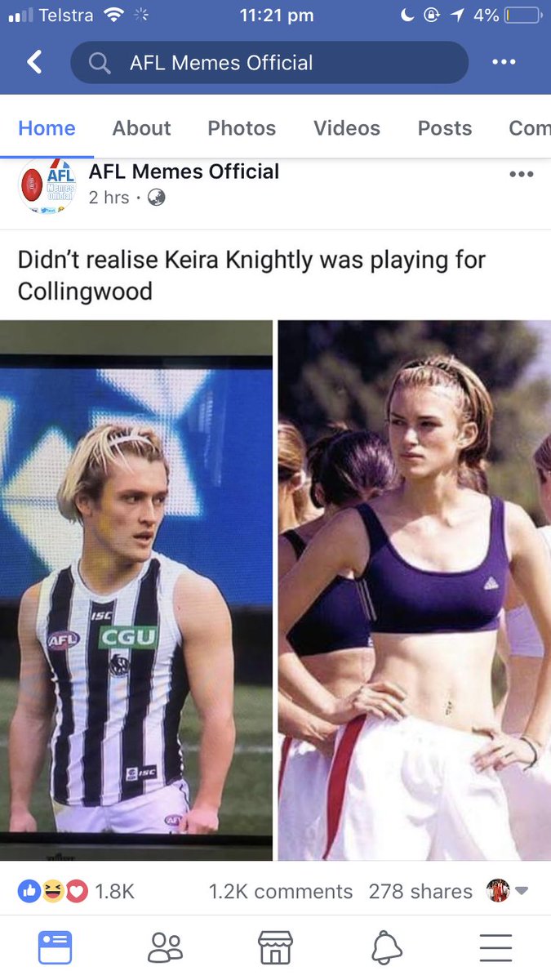The height and width of the screenshot is (980, 551).
Task: Switch to the Photos tab
Action: [242, 128]
